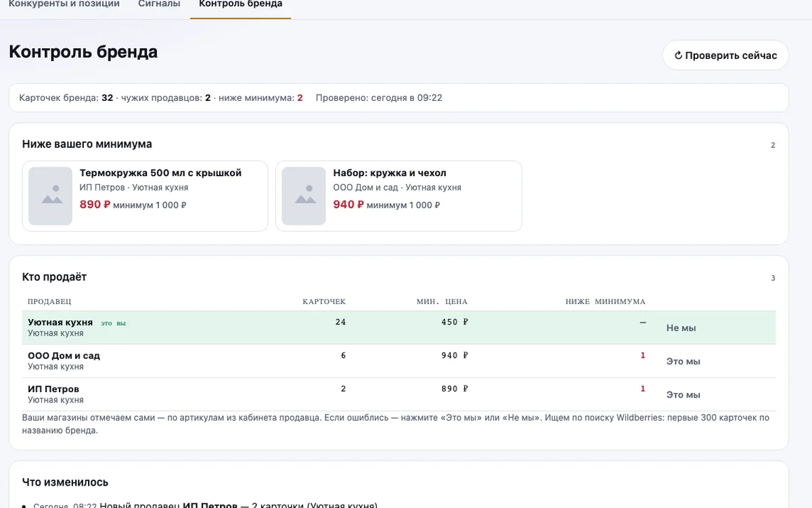This screenshot has height=508, width=812.
Task: Click the ПРОДАВЕЦ column header
Action: [x=49, y=301]
